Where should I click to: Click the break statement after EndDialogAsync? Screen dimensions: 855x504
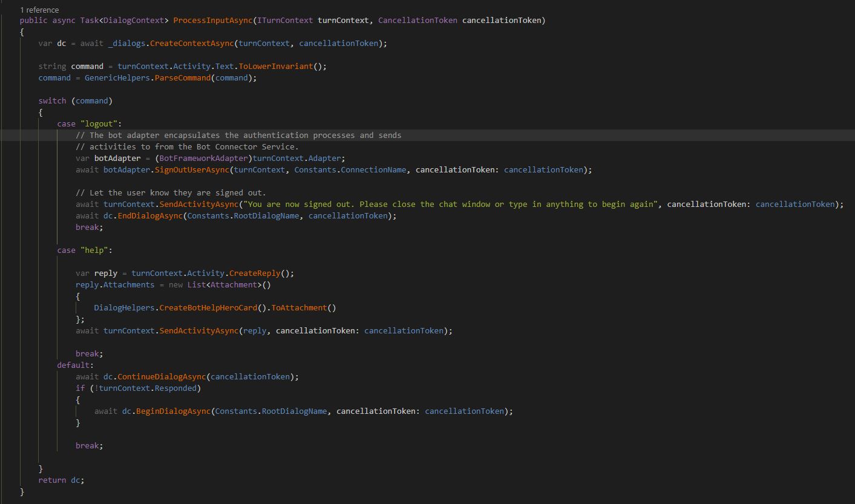(90, 227)
